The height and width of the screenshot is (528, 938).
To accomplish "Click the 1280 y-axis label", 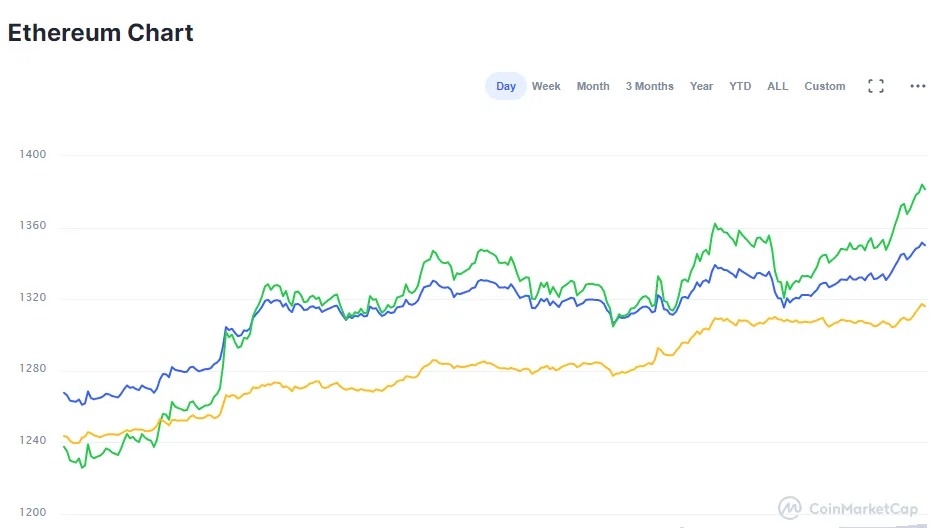I will pyautogui.click(x=32, y=369).
